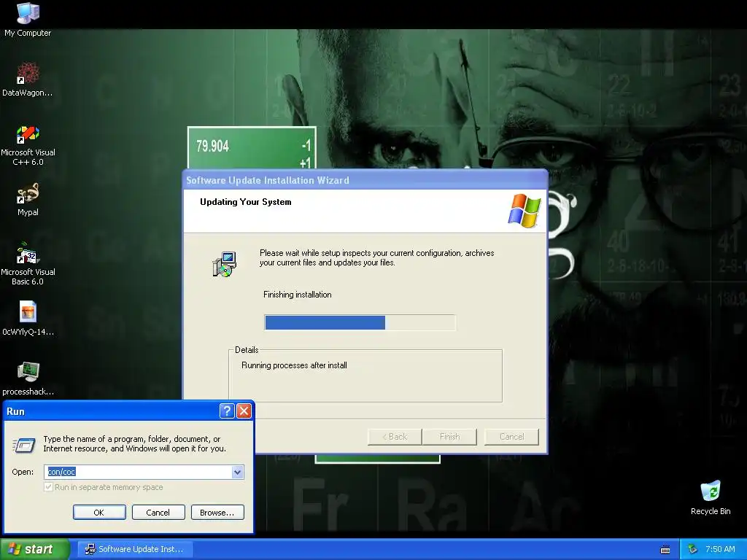Click the Back button in update wizard

(395, 437)
